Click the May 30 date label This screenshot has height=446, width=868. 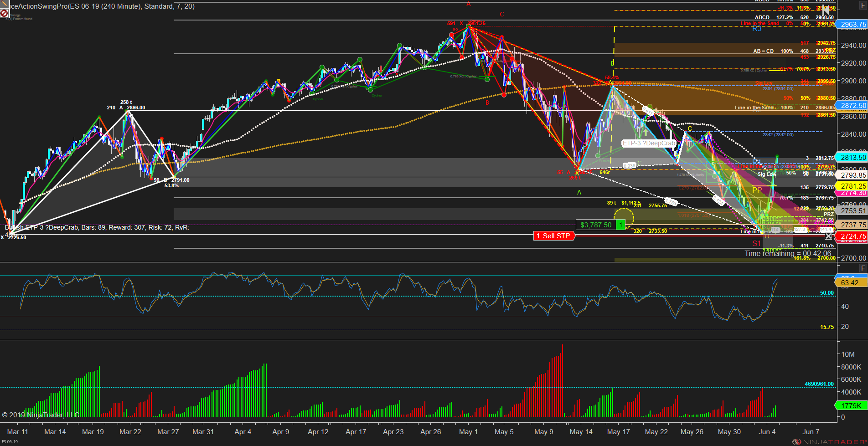[729, 432]
